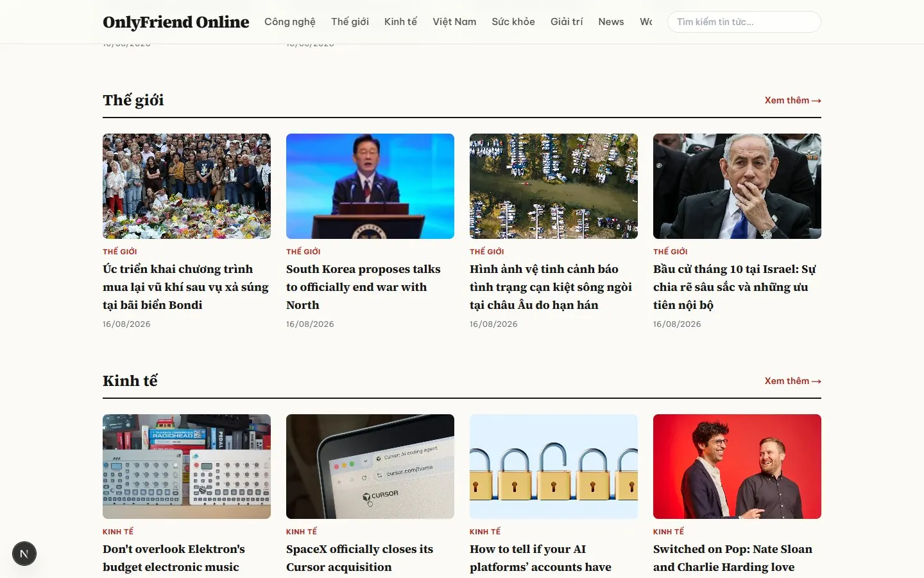Click Xem thêm in Kinh tế section
This screenshot has height=578, width=924.
pos(793,381)
